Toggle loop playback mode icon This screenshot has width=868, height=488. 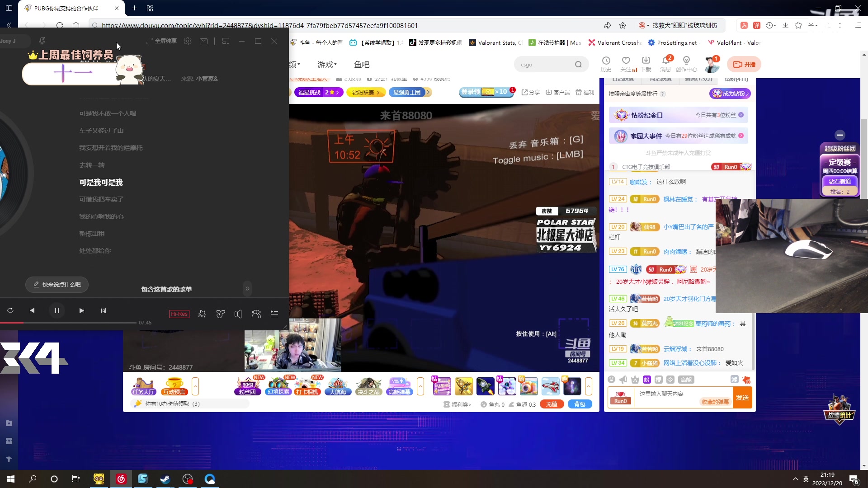10,310
